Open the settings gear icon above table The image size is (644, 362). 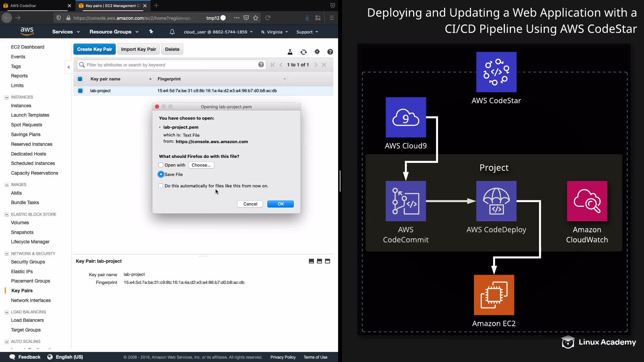pyautogui.click(x=317, y=52)
